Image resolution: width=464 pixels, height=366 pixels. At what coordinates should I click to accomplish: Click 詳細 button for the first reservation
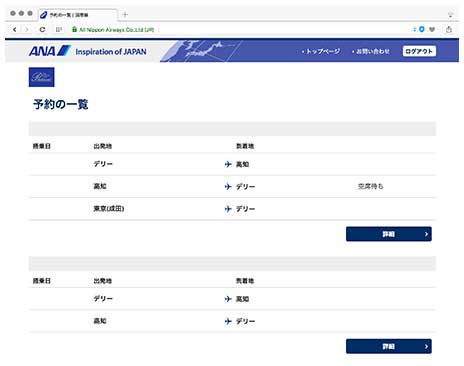pyautogui.click(x=389, y=234)
